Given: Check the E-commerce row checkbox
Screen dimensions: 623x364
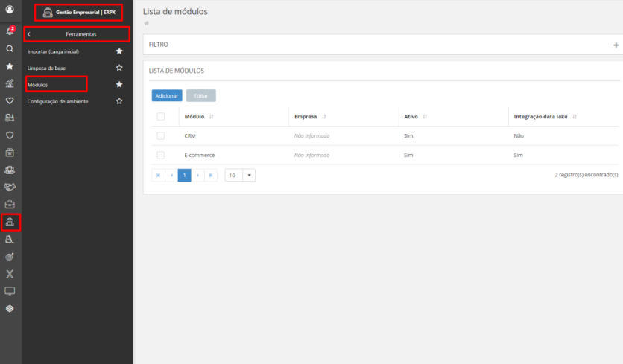Looking at the screenshot, I should [160, 156].
